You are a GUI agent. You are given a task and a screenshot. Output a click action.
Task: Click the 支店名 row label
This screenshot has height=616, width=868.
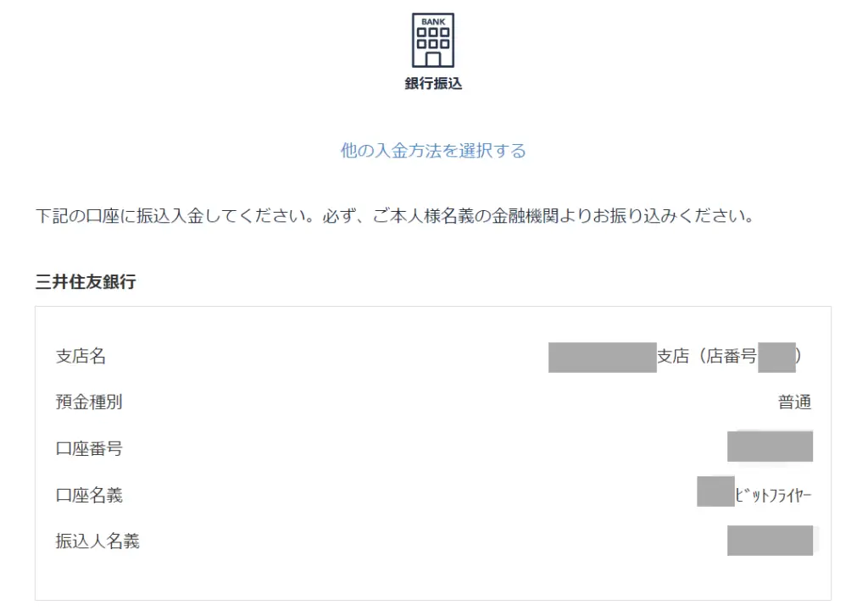81,356
